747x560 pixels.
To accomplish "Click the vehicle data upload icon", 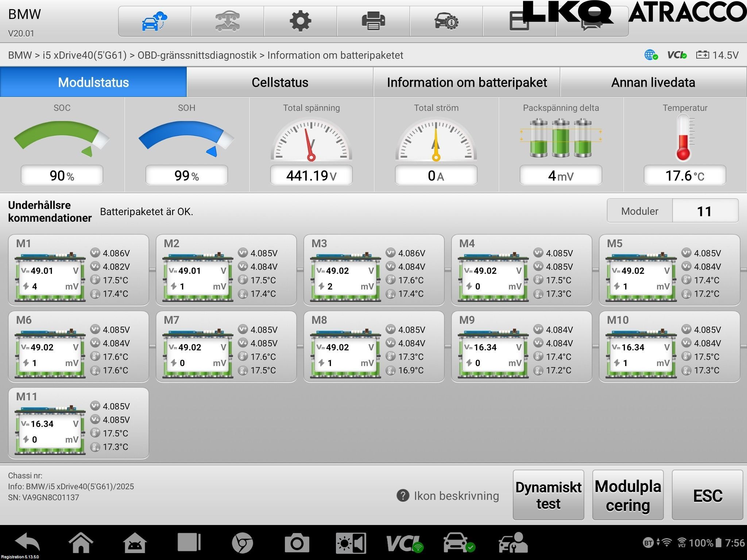I will 227,21.
